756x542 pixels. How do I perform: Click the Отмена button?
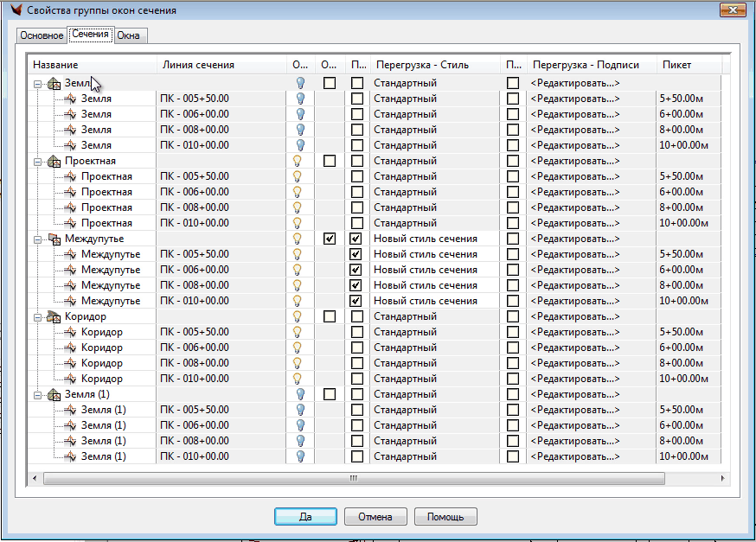pyautogui.click(x=376, y=517)
